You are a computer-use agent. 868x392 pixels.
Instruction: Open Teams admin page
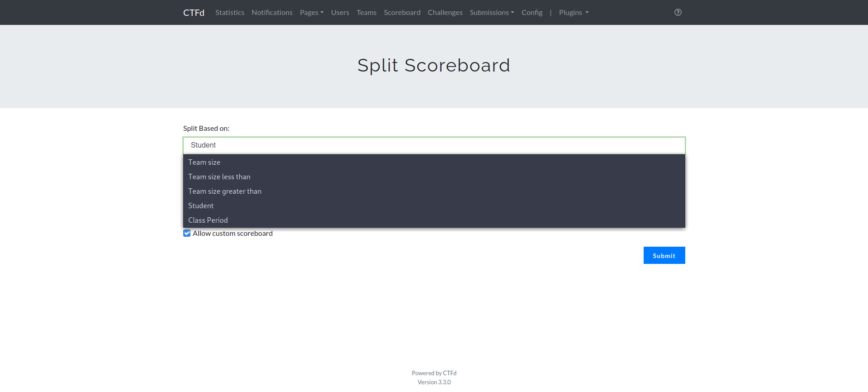coord(366,12)
